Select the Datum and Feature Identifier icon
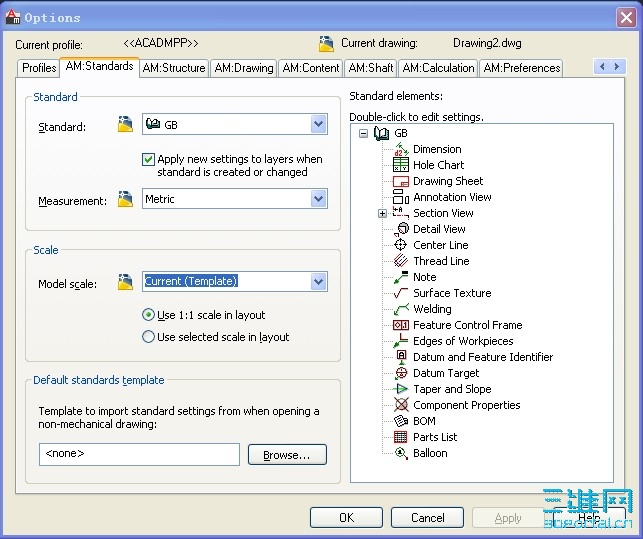643x539 pixels. pyautogui.click(x=401, y=357)
